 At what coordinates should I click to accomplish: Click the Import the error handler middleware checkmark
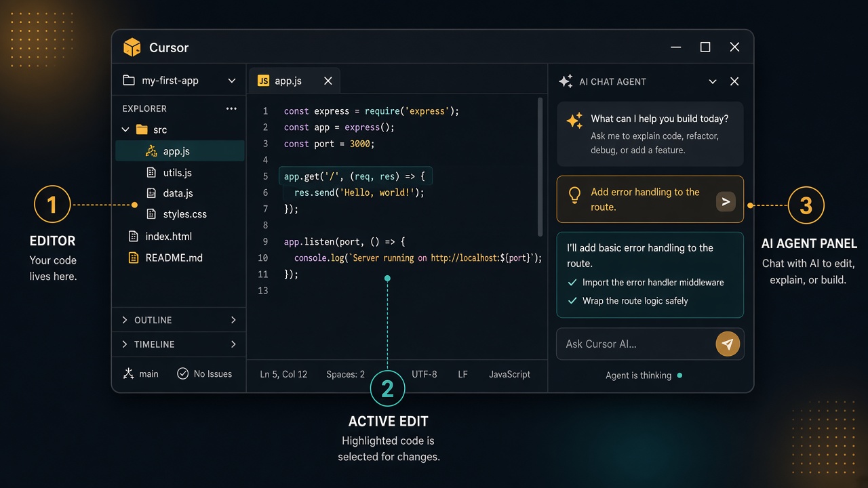[x=571, y=283]
